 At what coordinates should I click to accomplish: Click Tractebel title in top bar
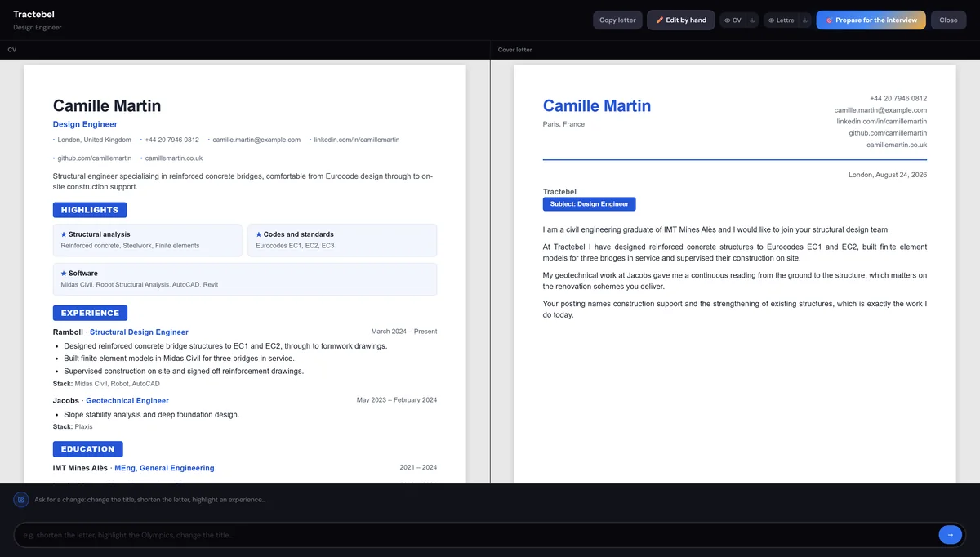(34, 15)
